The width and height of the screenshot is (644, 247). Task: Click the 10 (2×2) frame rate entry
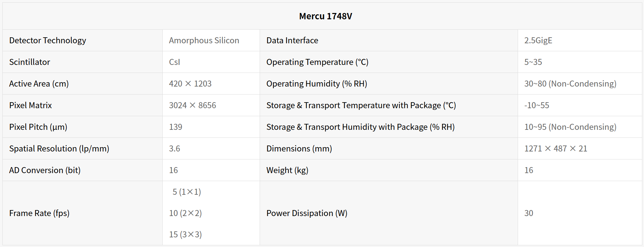[x=185, y=213]
